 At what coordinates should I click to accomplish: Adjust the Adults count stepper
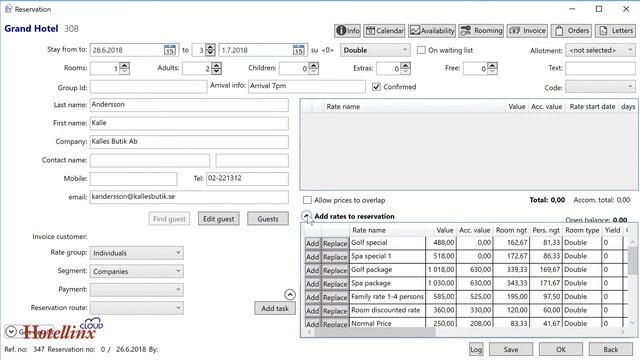[x=217, y=68]
